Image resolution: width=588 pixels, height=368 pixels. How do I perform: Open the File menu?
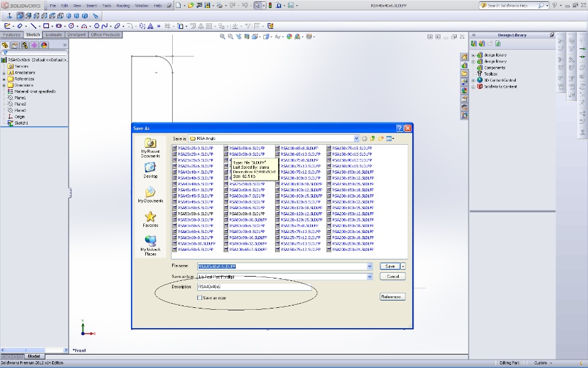53,6
